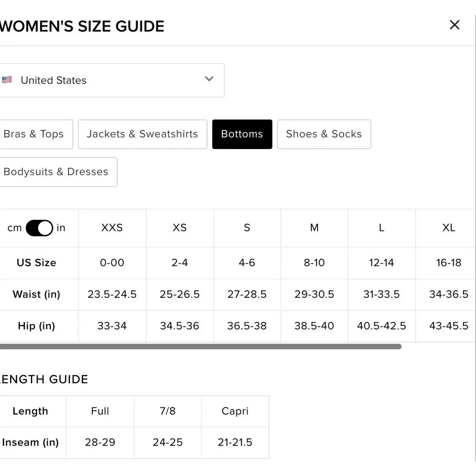This screenshot has height=476, width=476.
Task: Click the XL size column header
Action: 449,228
